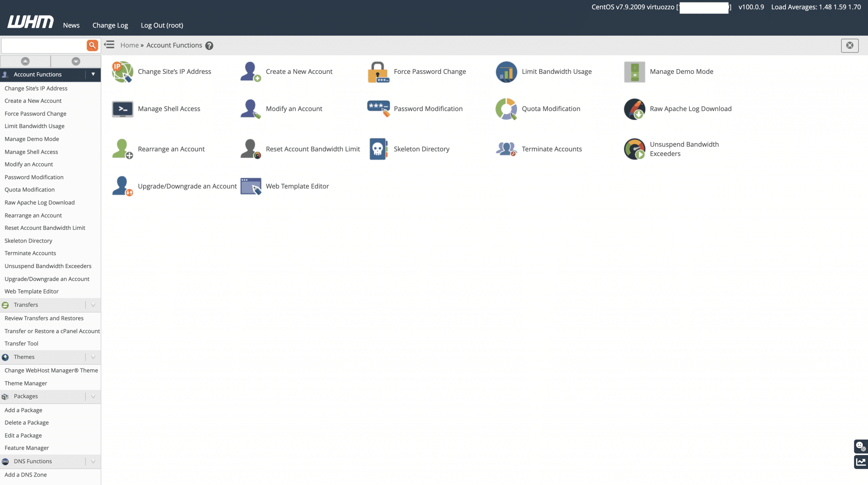The width and height of the screenshot is (868, 485).
Task: Expand all sidebar sections with the down arrow
Action: coord(76,61)
